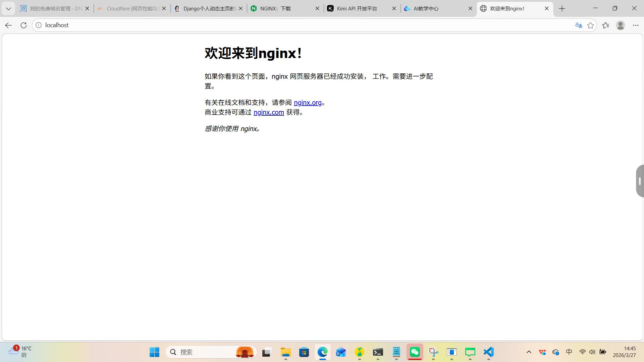644x362 pixels.
Task: Open the Terminal icon on the taskbar
Action: point(378,352)
